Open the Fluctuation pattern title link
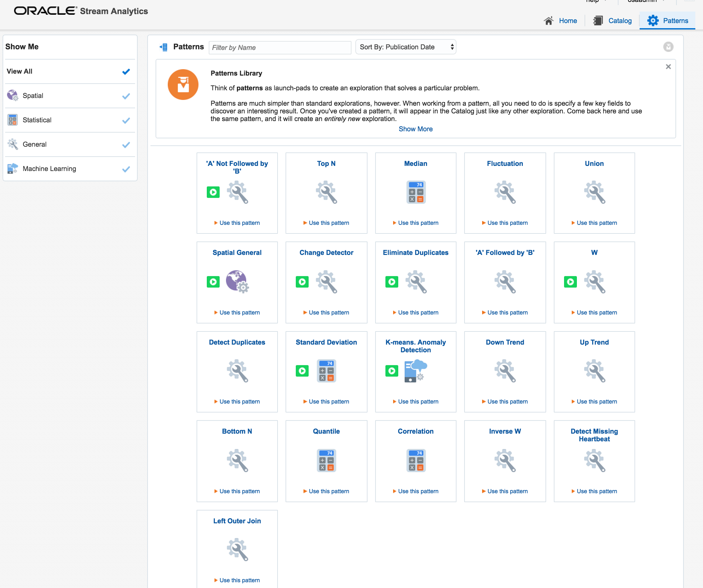This screenshot has height=588, width=703. pyautogui.click(x=505, y=163)
